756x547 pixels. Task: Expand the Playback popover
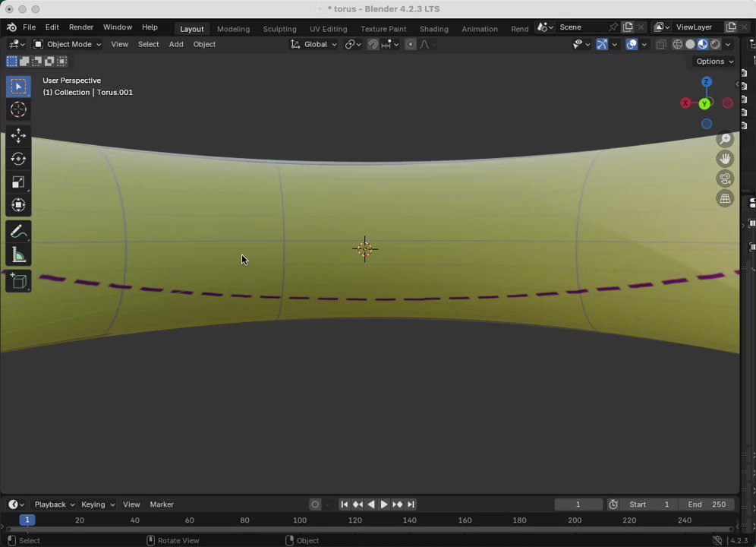tap(54, 504)
